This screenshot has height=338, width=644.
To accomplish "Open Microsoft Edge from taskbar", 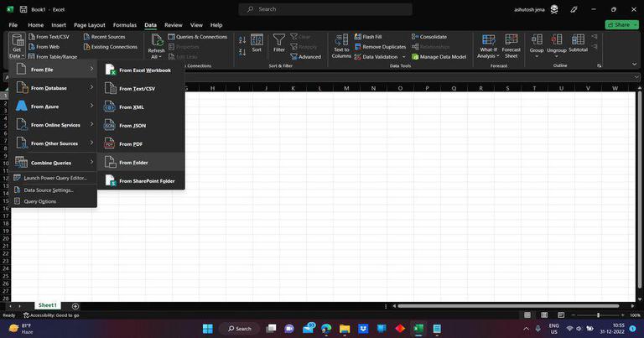I will tap(326, 329).
